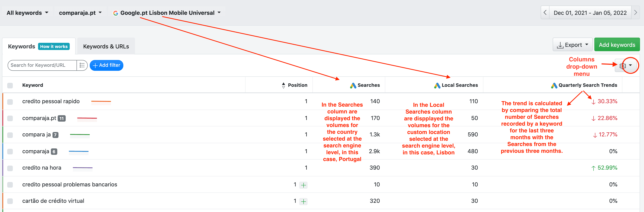Open the comparaja keyword row

tap(36, 151)
